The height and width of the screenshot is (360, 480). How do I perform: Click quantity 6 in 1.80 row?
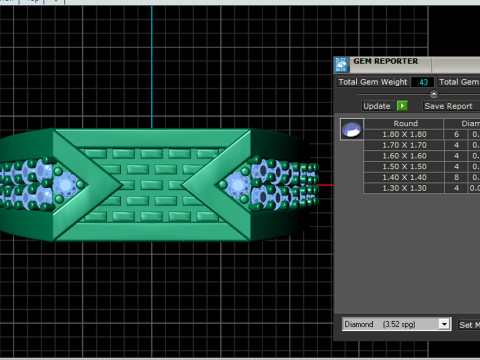456,134
